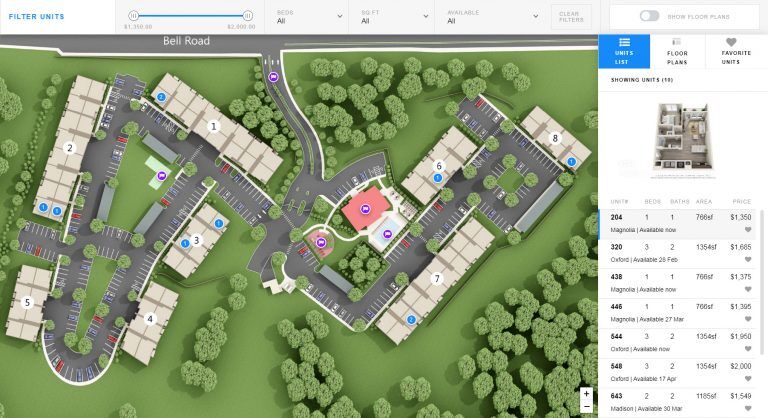Screen dimensions: 768x418
Task: Click the maximum price slider handle at $2,000
Action: click(x=247, y=15)
